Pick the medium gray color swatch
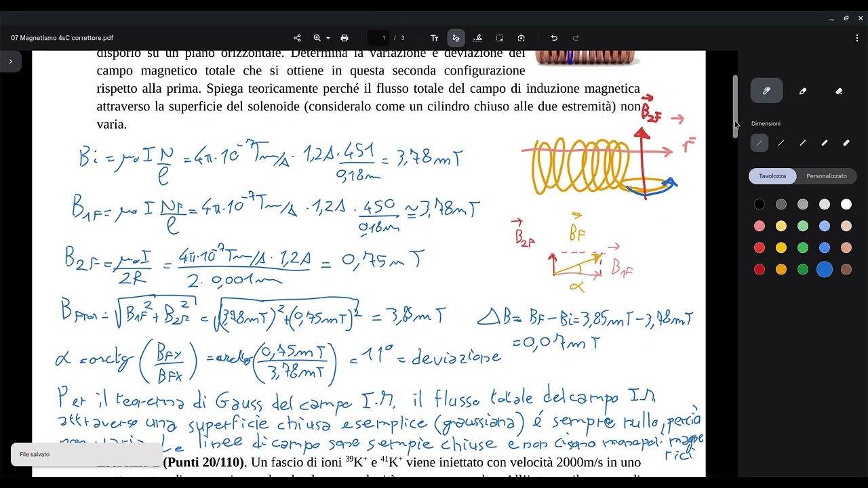The height and width of the screenshot is (488, 868). pos(803,205)
